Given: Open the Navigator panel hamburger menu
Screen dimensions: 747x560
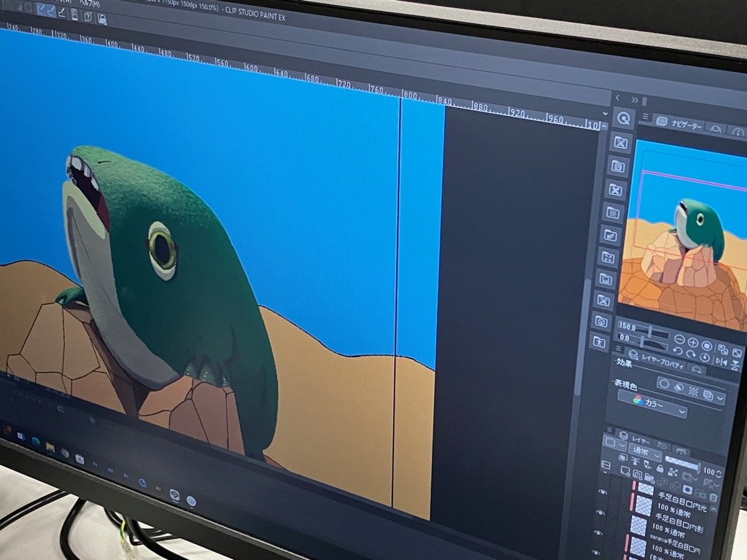Looking at the screenshot, I should pos(646,116).
